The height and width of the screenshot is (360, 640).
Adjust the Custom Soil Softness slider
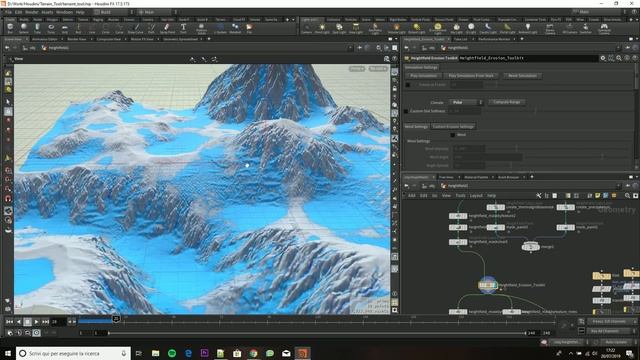[x=558, y=111]
